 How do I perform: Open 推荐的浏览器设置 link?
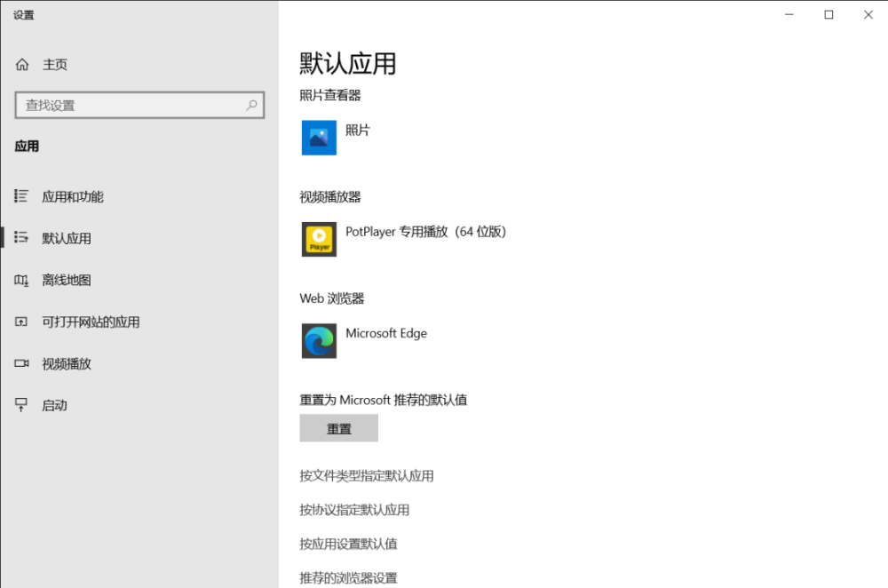pos(348,577)
